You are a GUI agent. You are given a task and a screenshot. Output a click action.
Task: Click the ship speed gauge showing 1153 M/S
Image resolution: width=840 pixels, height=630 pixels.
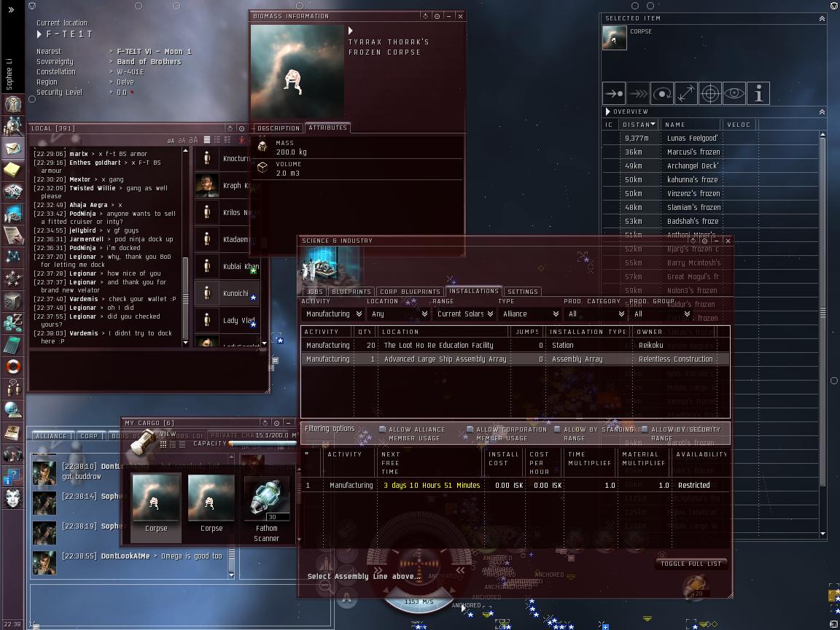pos(419,602)
